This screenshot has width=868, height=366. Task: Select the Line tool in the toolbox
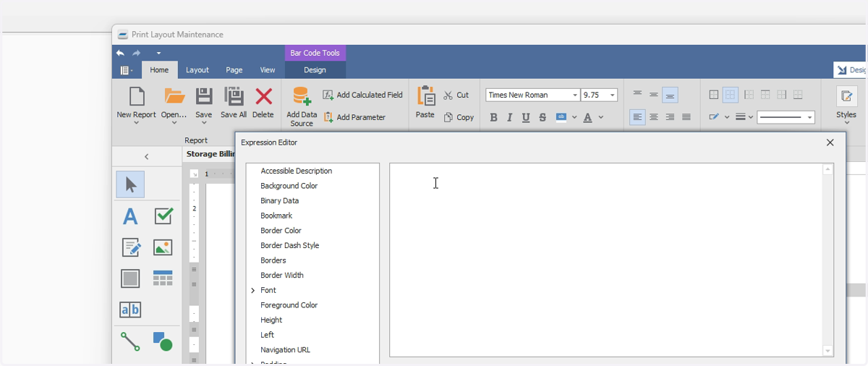[130, 341]
